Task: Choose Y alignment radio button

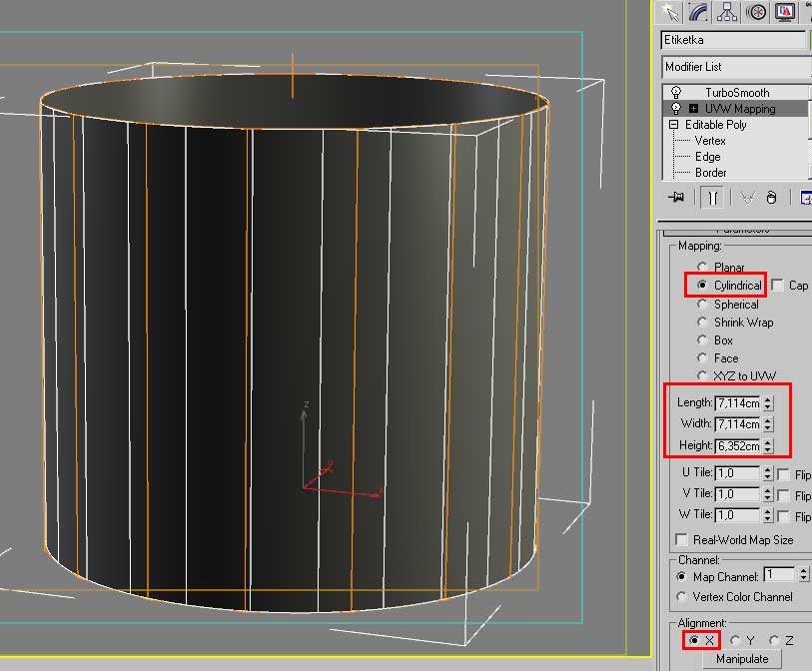Action: [x=736, y=640]
